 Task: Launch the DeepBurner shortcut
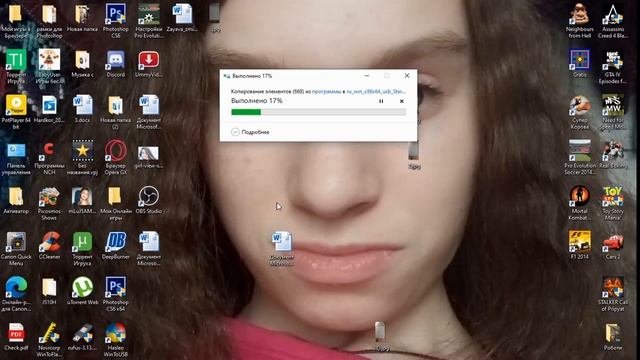coord(116,245)
